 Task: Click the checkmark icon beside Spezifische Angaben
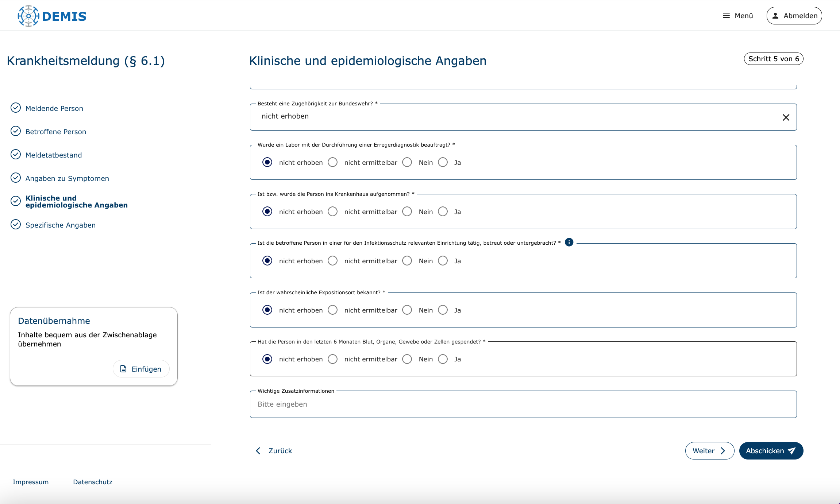click(x=16, y=225)
